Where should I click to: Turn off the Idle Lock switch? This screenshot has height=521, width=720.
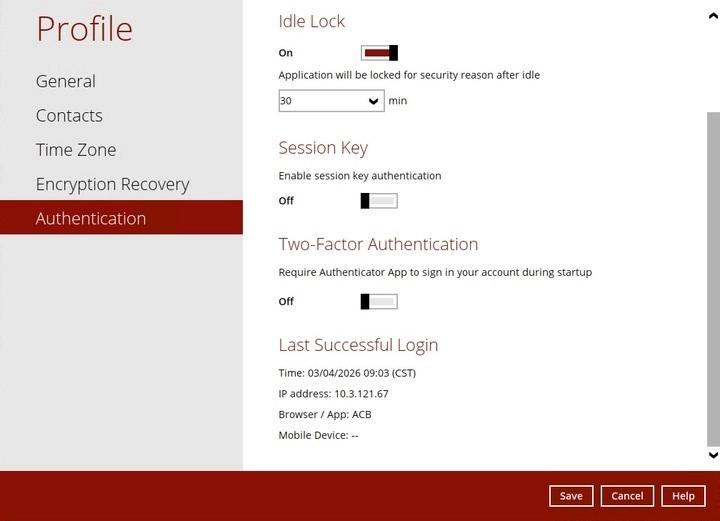(379, 53)
